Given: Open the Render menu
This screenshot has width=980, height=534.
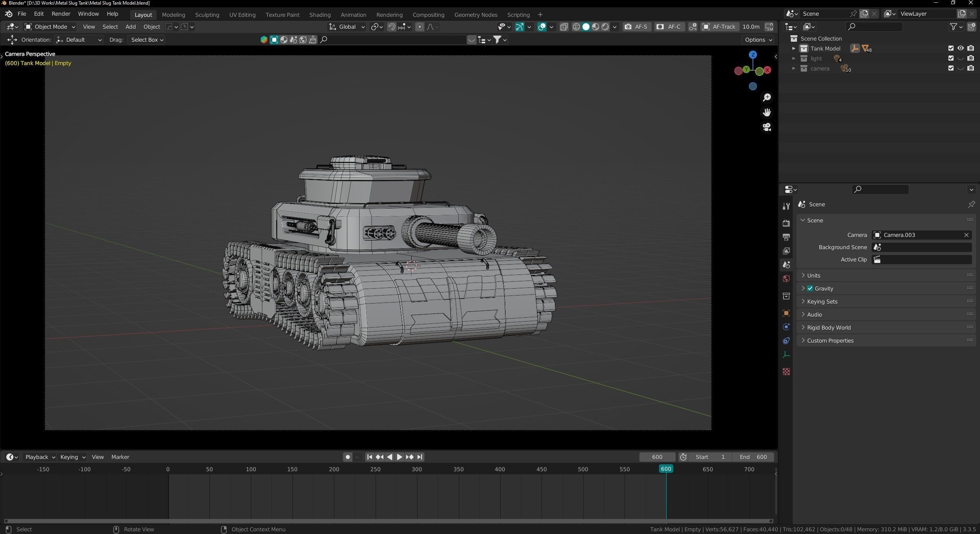Looking at the screenshot, I should 61,14.
